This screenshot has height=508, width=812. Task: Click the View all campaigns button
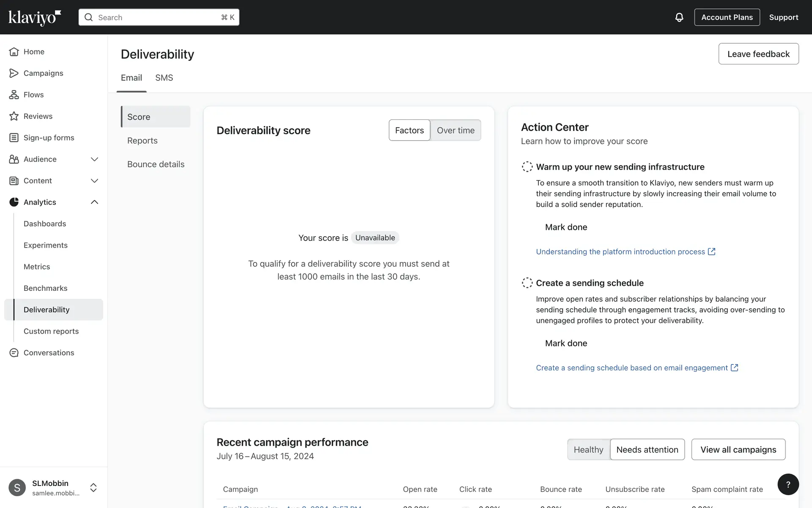pyautogui.click(x=738, y=450)
